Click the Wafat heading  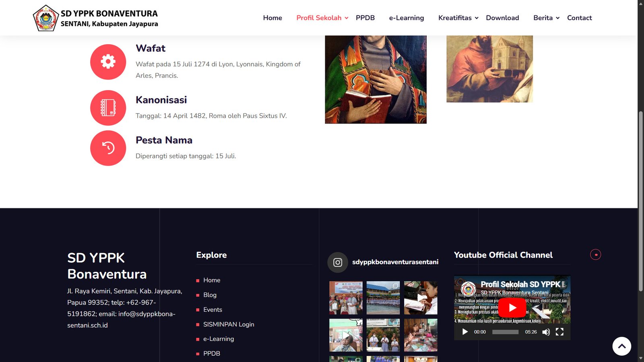coord(151,48)
